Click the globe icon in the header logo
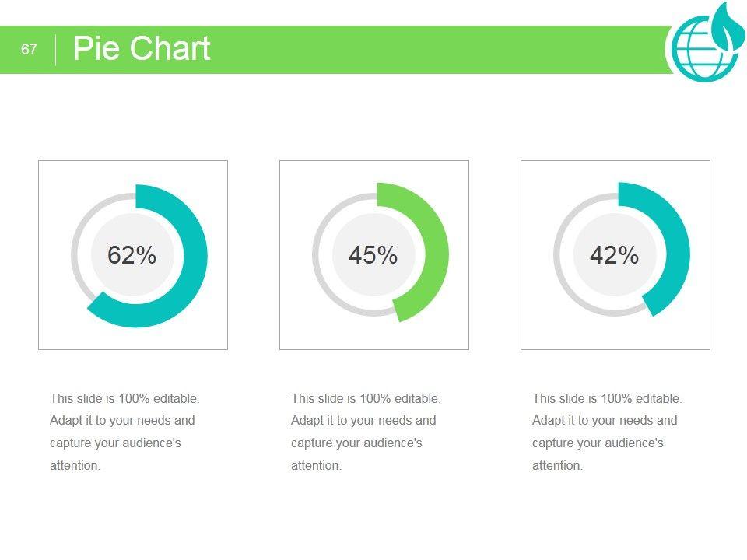Viewport: 747px width, 560px height. coord(695,52)
